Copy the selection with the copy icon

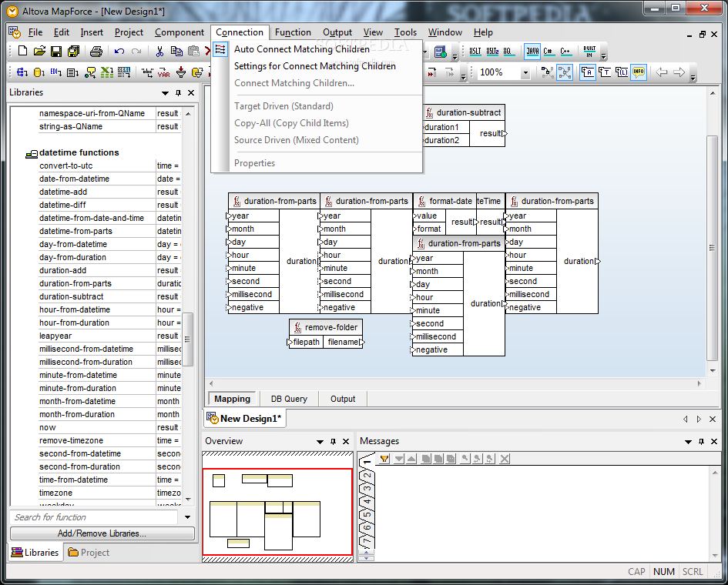176,51
